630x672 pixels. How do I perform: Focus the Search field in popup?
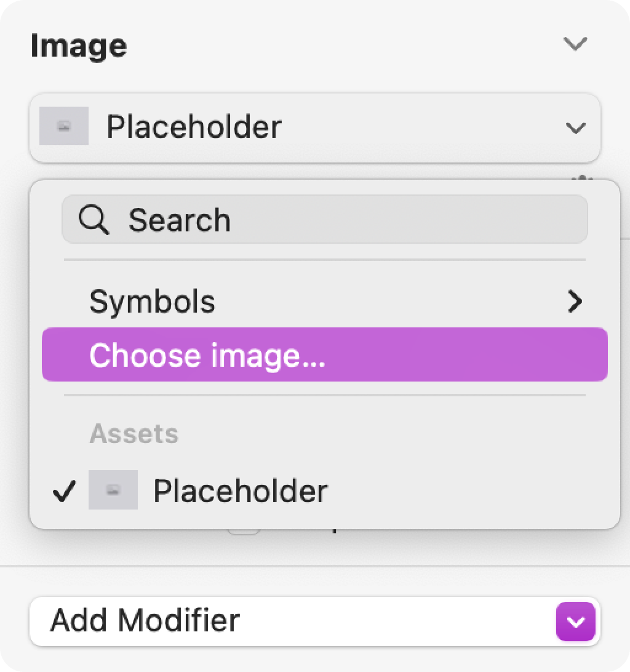[324, 220]
